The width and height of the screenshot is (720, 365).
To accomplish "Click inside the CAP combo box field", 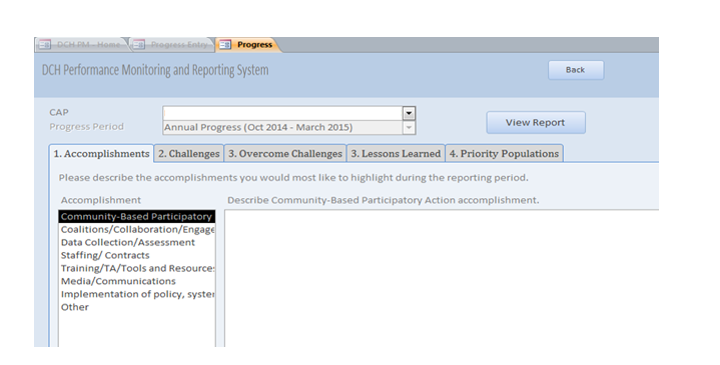I will click(282, 113).
